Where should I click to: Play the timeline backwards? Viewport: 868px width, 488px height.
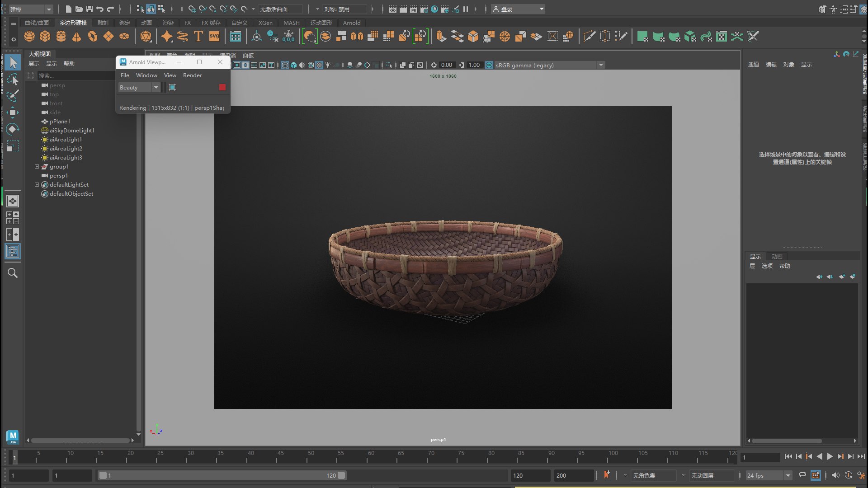click(x=820, y=457)
